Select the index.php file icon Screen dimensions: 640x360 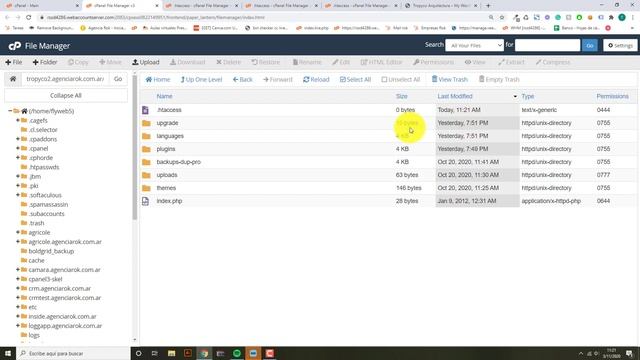point(145,201)
